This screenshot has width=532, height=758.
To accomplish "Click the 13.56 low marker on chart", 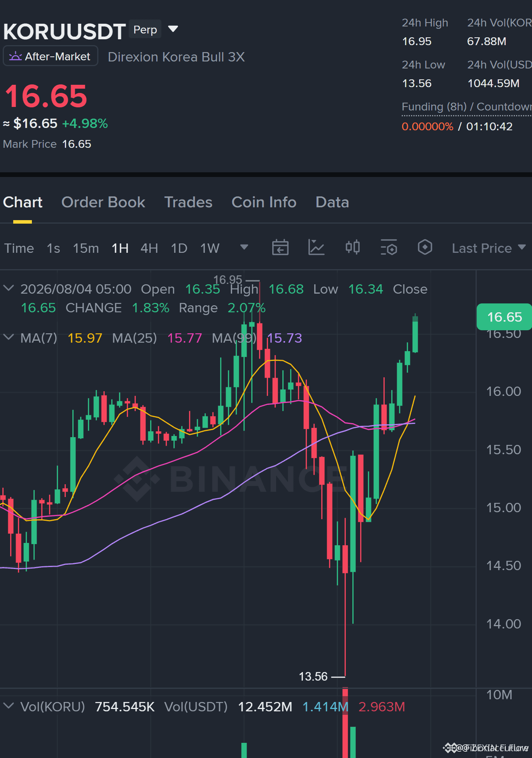I will coord(313,676).
